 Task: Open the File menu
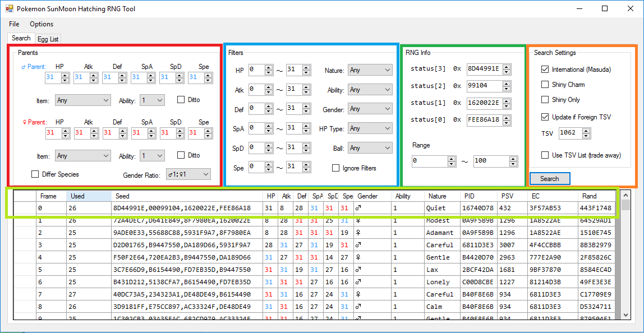pyautogui.click(x=14, y=24)
